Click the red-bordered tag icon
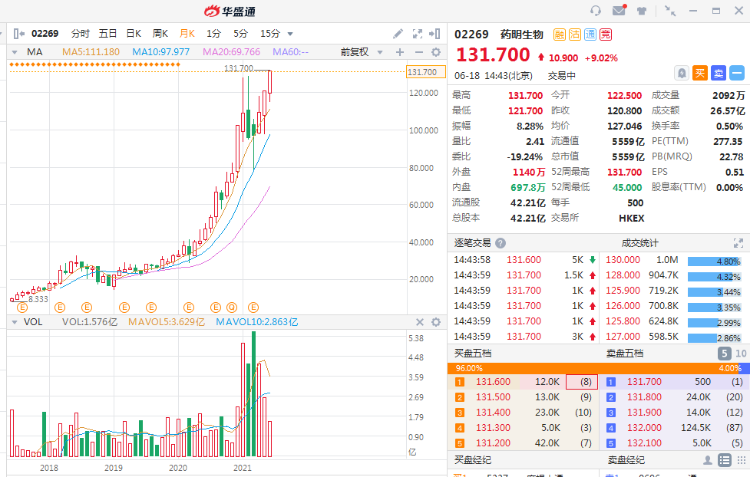Viewport: 750px width, 477px height. click(605, 34)
